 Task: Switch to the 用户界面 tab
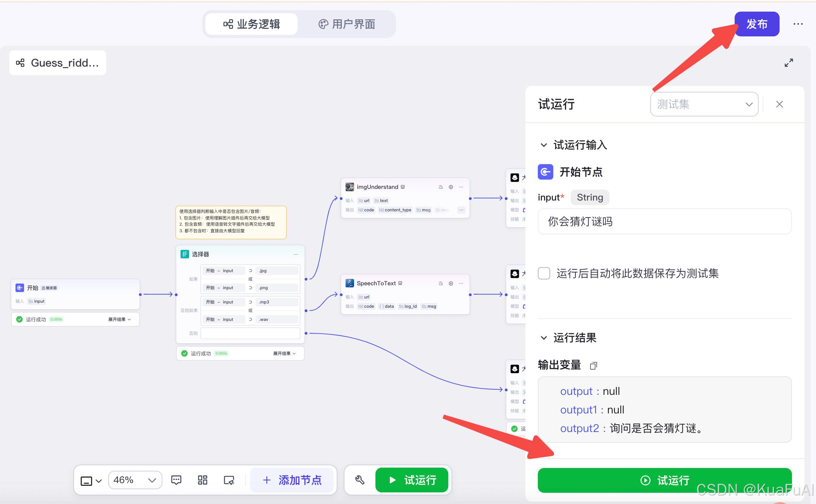click(347, 24)
